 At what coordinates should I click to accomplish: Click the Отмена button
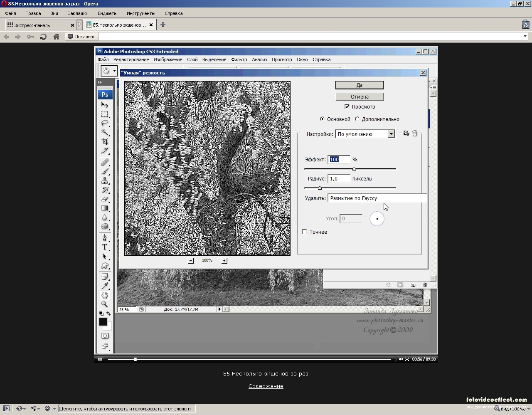tap(360, 96)
